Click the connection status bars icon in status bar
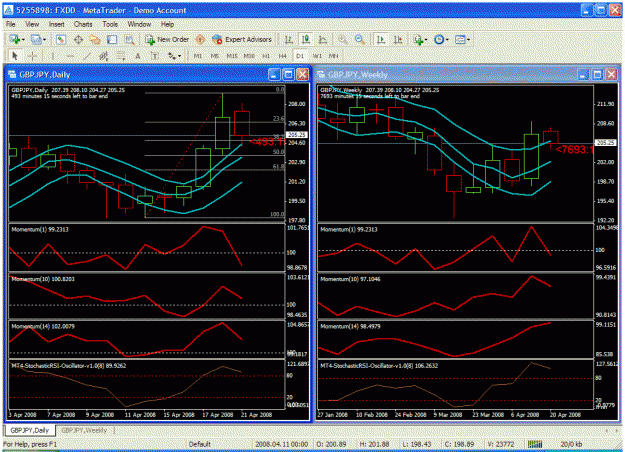The width and height of the screenshot is (625, 452). 535,444
